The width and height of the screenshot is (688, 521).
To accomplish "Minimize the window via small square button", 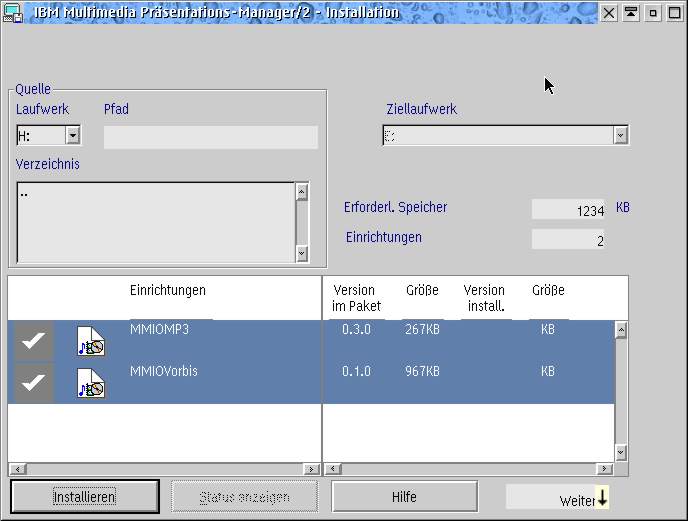I will (x=653, y=13).
